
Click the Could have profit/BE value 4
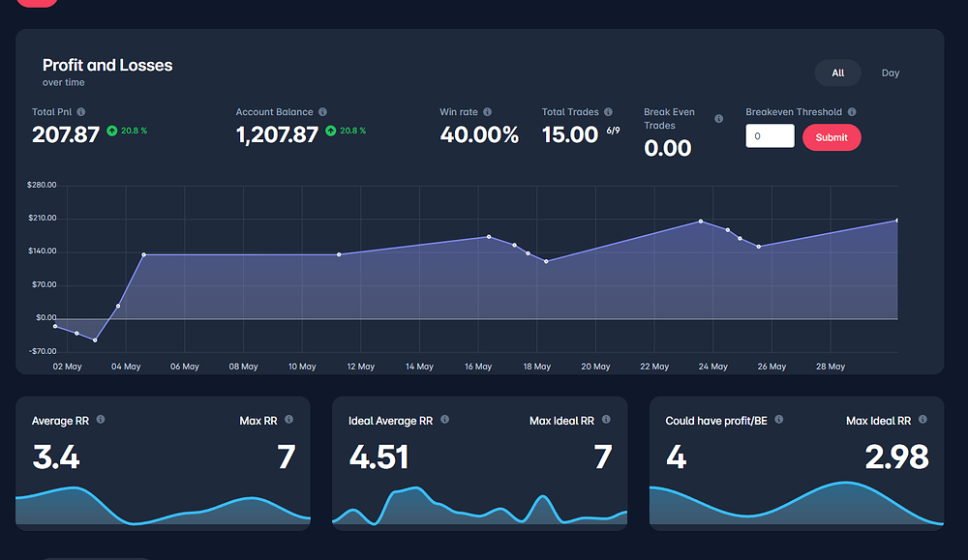[676, 457]
